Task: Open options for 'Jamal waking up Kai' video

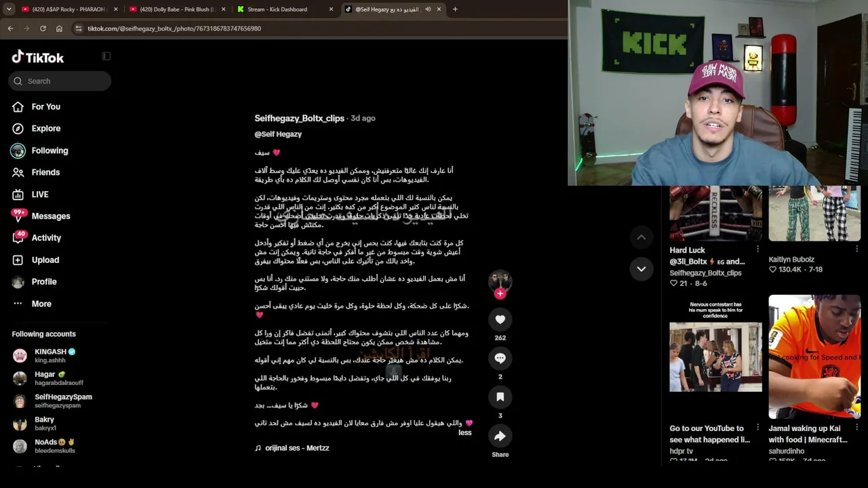Action: coord(857,428)
